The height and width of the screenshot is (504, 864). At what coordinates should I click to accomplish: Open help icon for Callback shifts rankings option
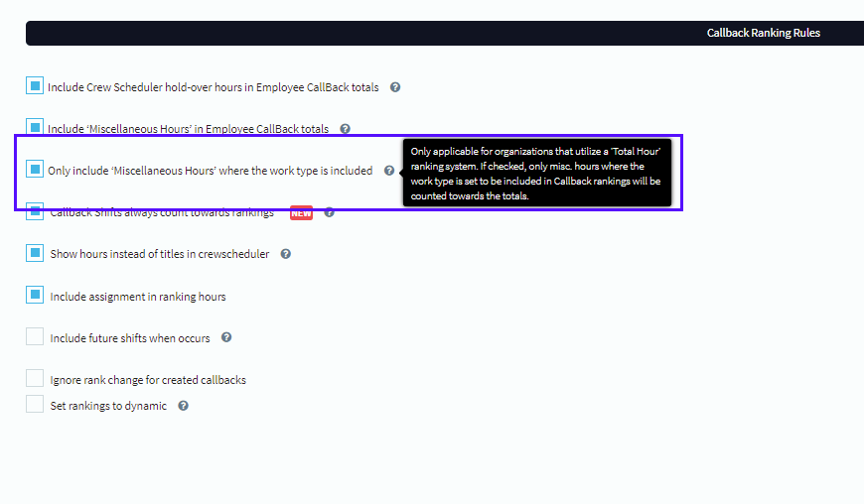(x=330, y=212)
